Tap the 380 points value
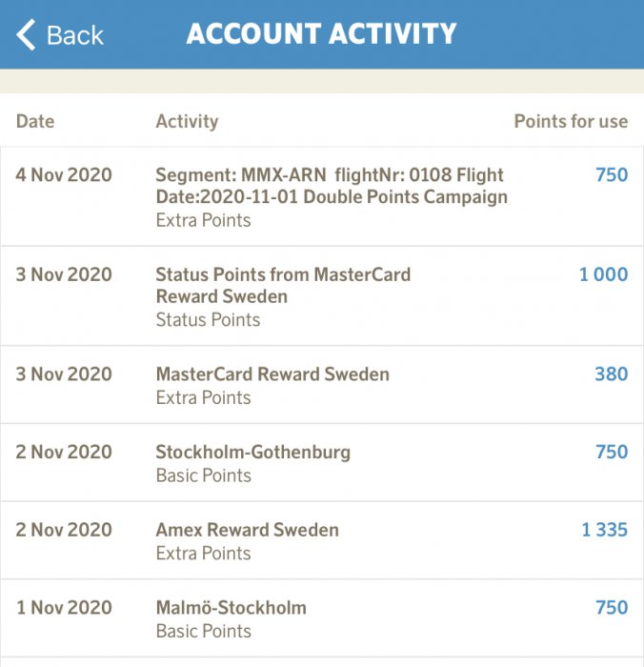 click(x=611, y=374)
